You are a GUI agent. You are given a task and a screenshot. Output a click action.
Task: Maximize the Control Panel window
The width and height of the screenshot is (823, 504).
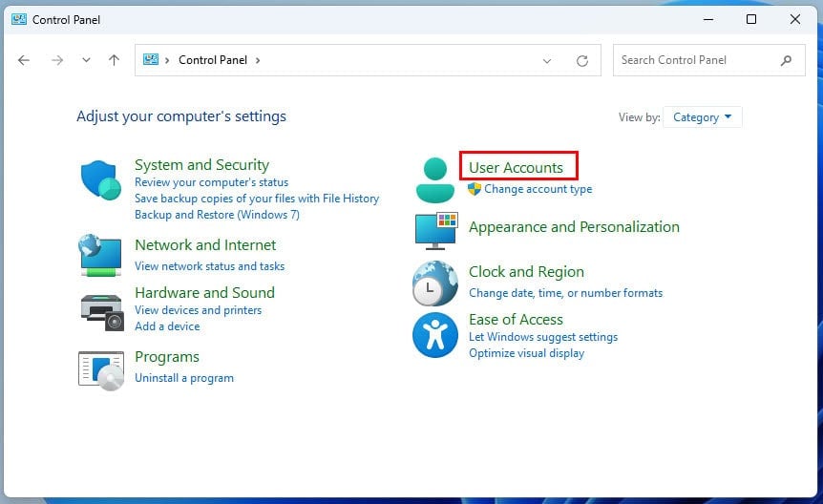(x=751, y=19)
